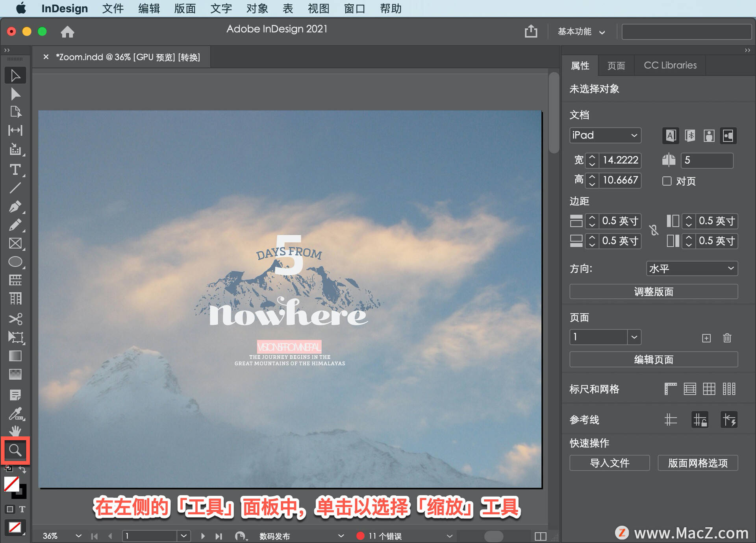Click the Home icon
This screenshot has height=543, width=756.
pyautogui.click(x=67, y=31)
